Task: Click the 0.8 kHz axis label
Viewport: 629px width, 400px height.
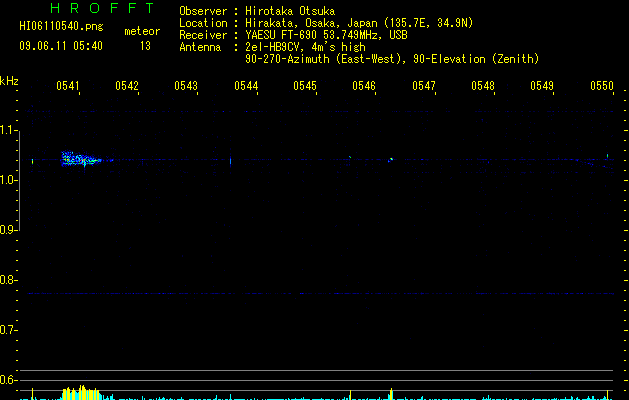Action: pyautogui.click(x=8, y=280)
